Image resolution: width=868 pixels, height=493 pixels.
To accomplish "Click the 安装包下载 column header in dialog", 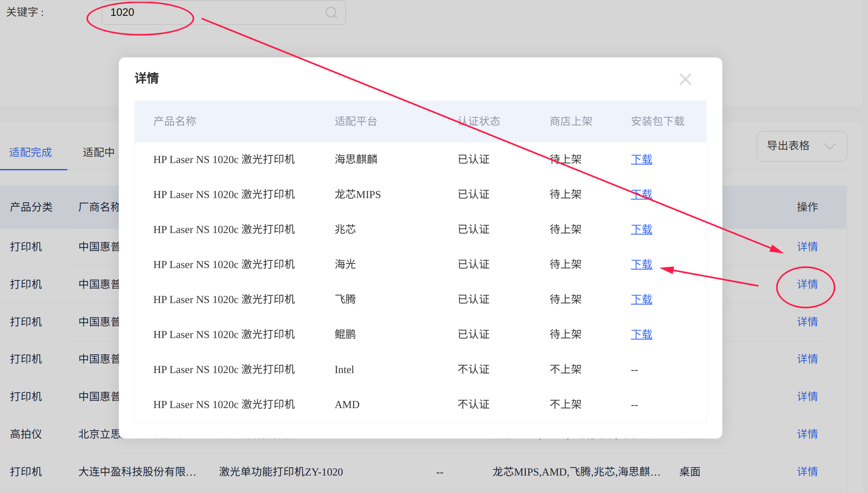I will [657, 121].
